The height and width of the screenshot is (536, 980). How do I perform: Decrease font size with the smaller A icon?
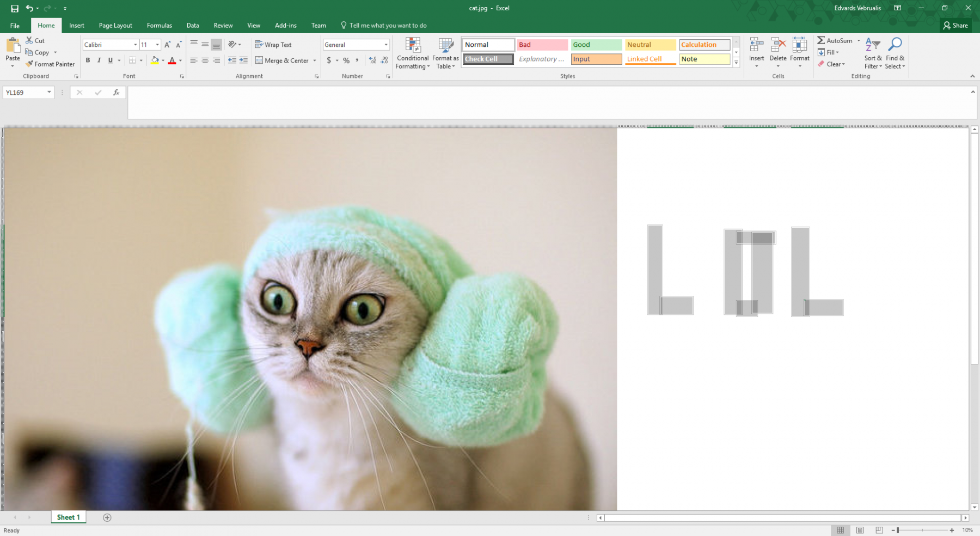click(179, 45)
